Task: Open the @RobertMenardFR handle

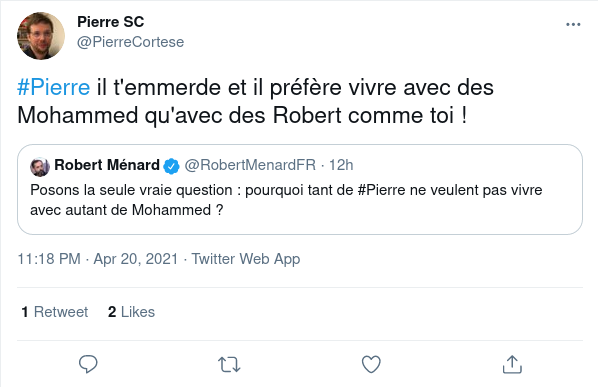Action: coord(250,165)
